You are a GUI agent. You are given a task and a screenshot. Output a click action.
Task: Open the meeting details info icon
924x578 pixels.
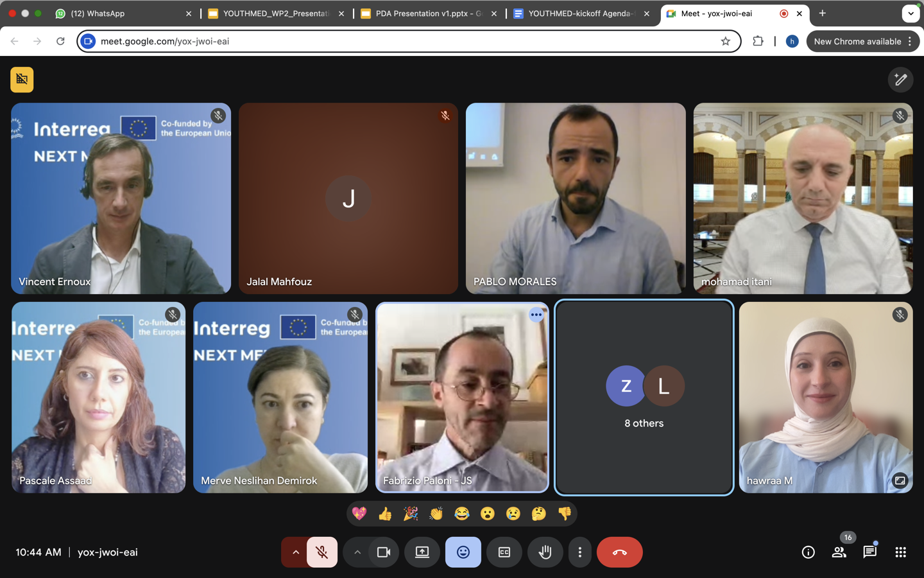(808, 552)
